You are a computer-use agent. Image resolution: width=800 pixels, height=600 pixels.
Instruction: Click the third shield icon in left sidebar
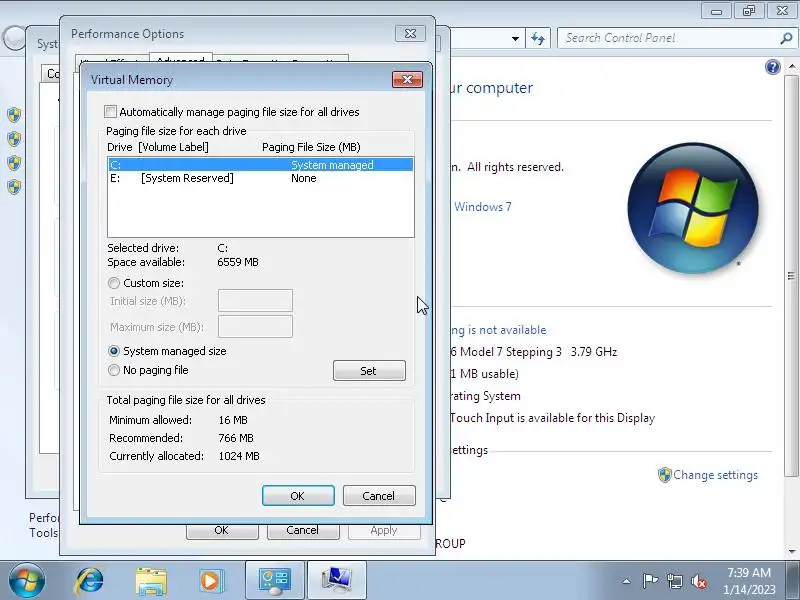14,162
